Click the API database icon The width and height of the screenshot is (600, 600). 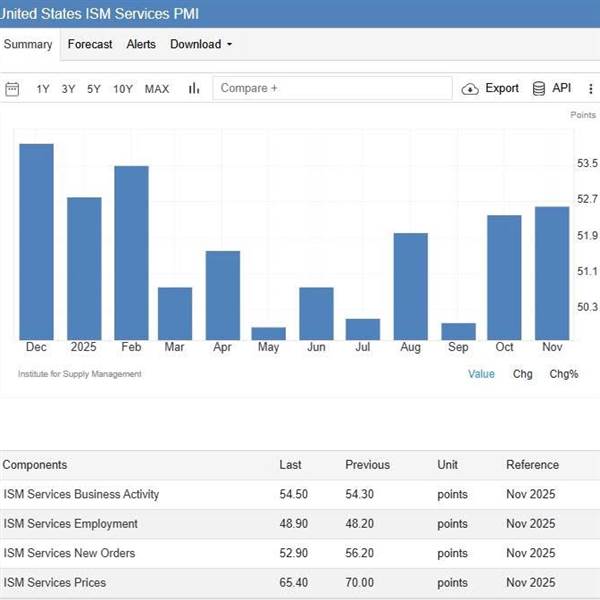click(x=539, y=89)
